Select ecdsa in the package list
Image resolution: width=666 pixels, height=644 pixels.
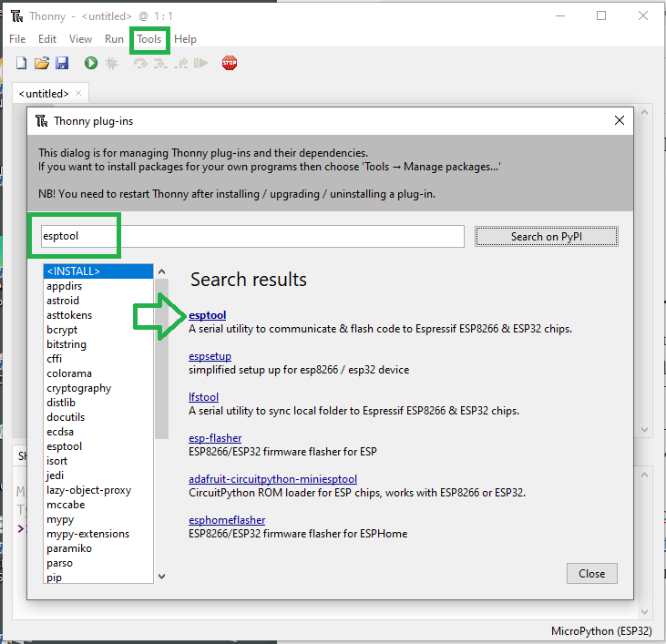tap(98, 432)
